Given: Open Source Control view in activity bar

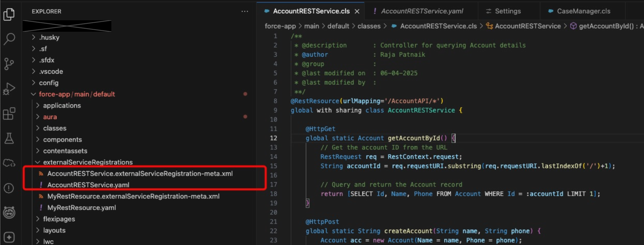Looking at the screenshot, I should tap(9, 64).
